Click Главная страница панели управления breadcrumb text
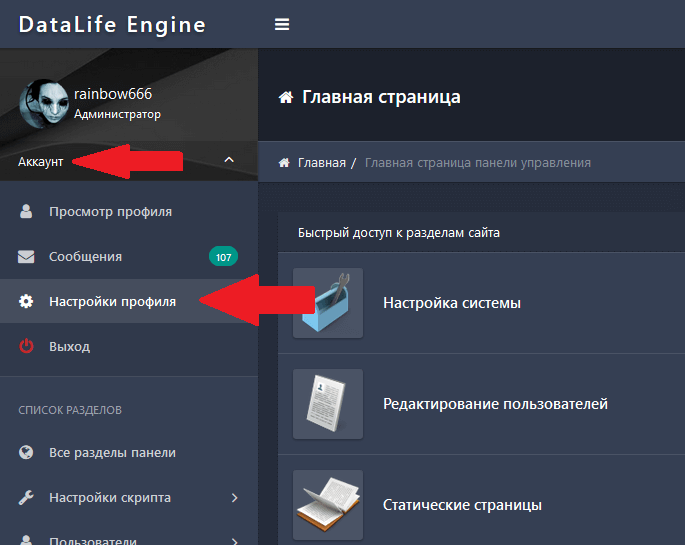 pos(477,163)
